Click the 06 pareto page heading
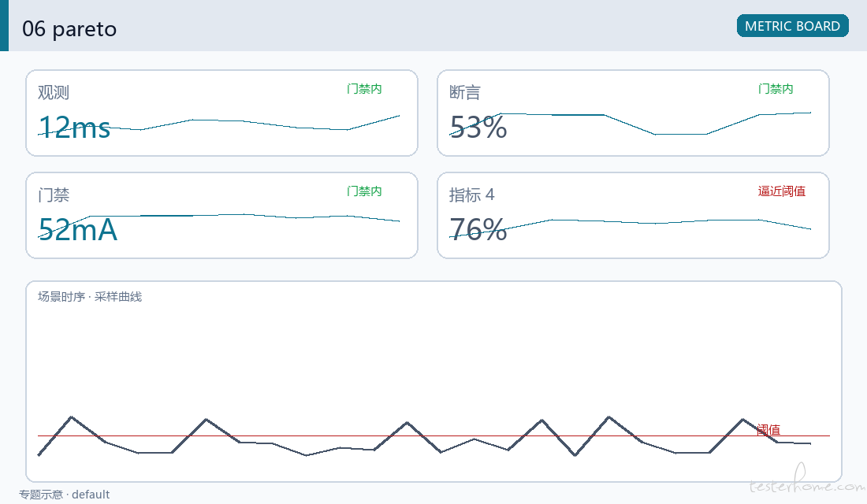Viewport: 867px width, 504px height. pyautogui.click(x=69, y=28)
